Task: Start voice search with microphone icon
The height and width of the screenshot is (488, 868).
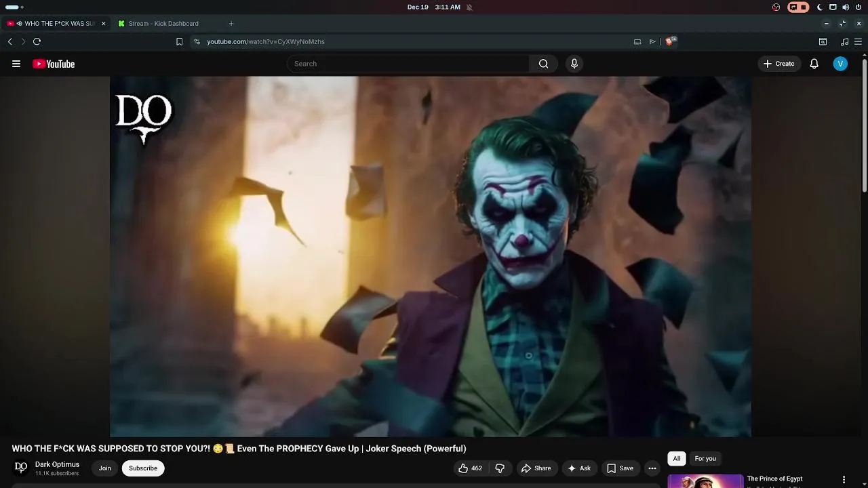Action: pyautogui.click(x=574, y=64)
